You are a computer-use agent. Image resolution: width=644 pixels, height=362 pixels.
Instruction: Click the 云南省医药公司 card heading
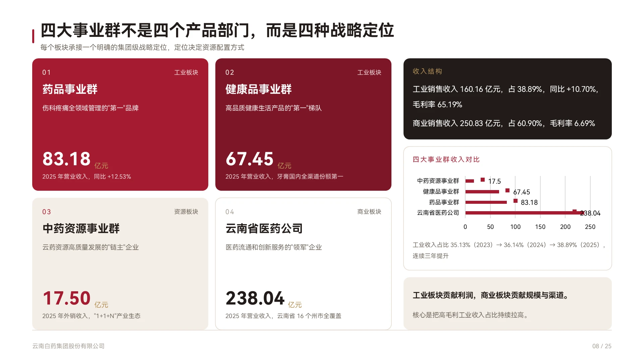point(264,229)
